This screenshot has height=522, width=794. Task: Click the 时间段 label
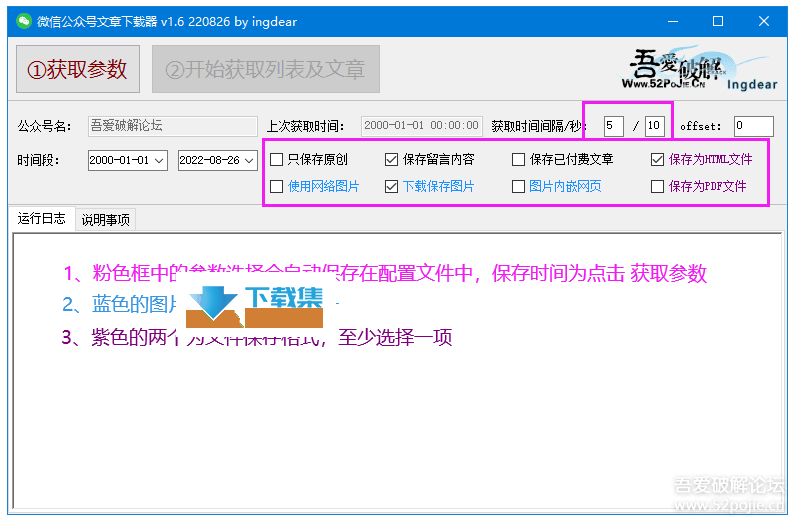[38, 160]
